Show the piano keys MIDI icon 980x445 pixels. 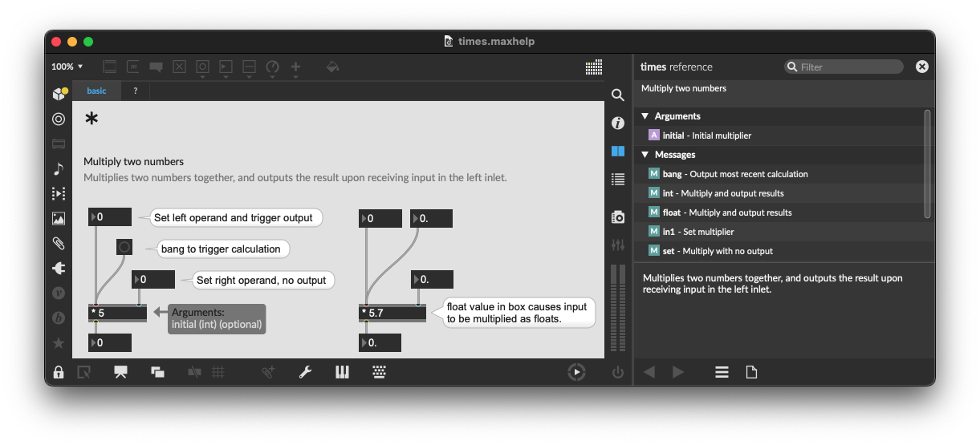click(342, 372)
